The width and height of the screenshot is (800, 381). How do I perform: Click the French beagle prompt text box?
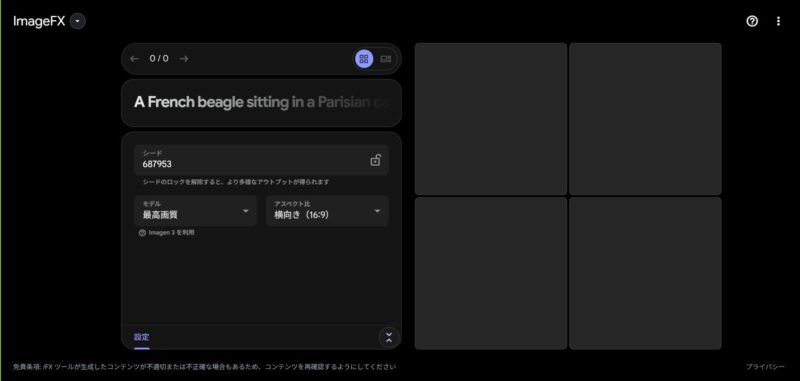pos(261,103)
